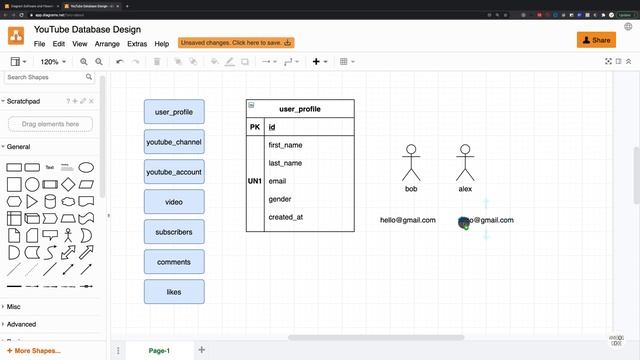Close the Scratchpad section with X
Viewport: 640px width, 360px height.
[x=91, y=101]
